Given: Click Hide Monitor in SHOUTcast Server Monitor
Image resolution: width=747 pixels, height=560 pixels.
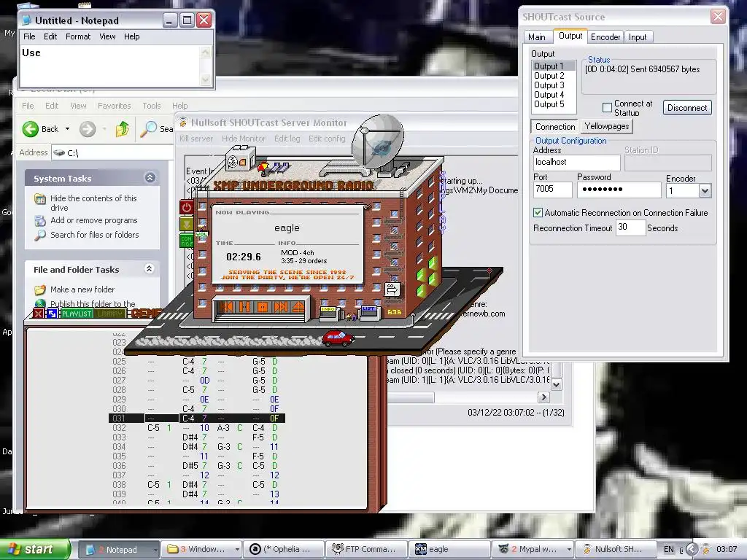Looking at the screenshot, I should click(x=244, y=139).
